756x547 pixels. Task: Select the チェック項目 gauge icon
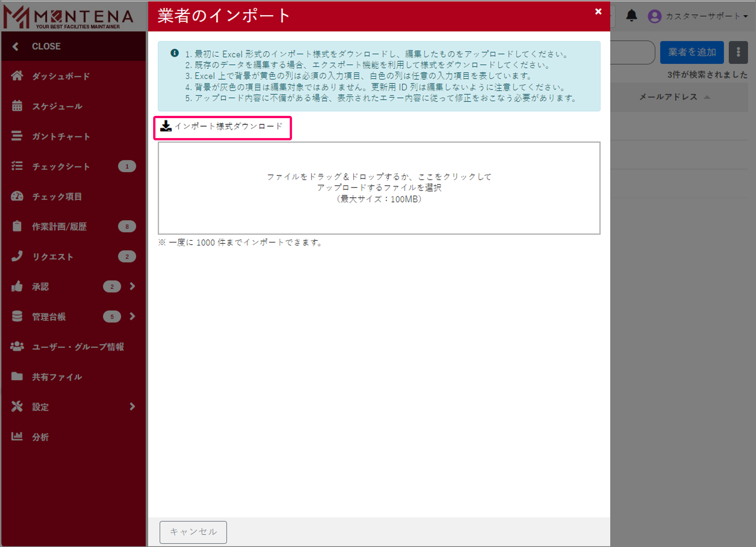pyautogui.click(x=17, y=196)
